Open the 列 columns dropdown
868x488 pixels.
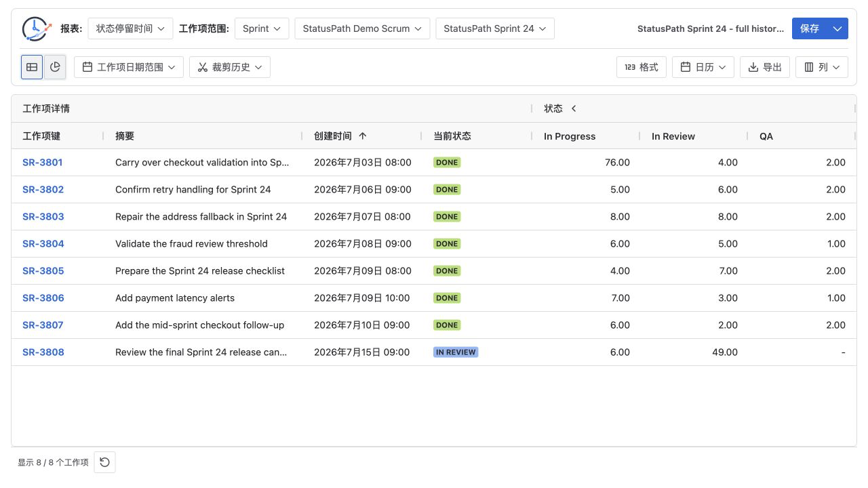coord(822,67)
